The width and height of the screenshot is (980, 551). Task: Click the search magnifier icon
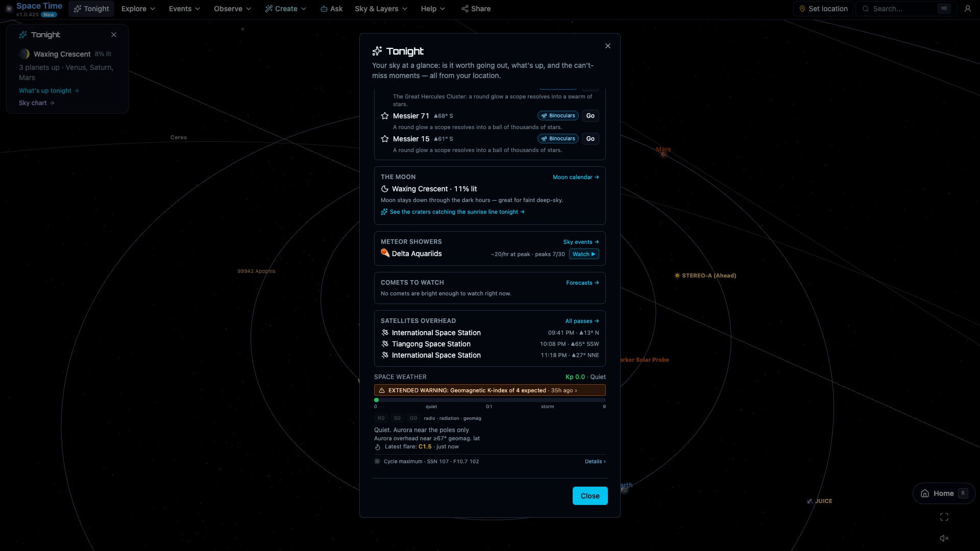tap(866, 9)
